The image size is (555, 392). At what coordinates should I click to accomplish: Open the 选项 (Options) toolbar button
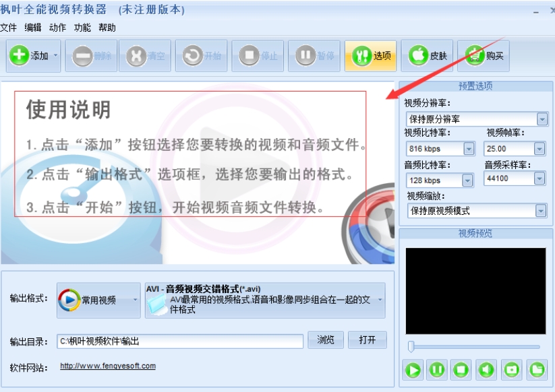371,56
